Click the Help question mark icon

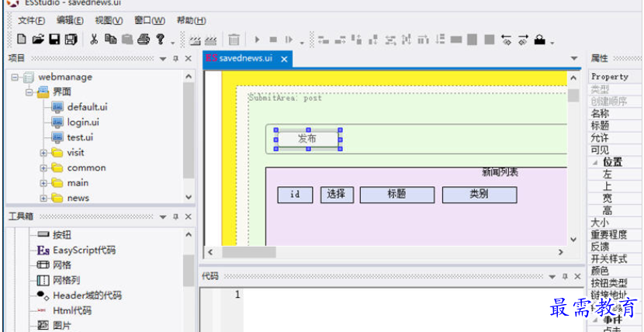tap(160, 40)
